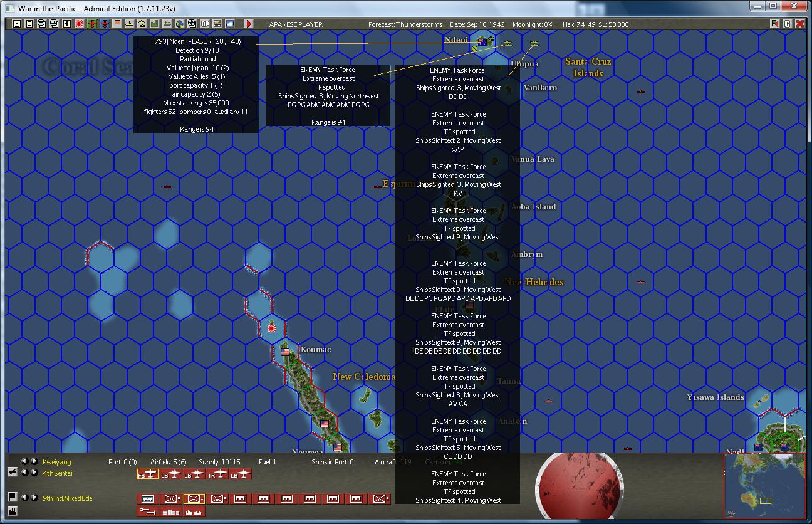Show next land unit after 9th Ind.MixedBde
Viewport: 812px width, 524px height.
click(34, 498)
